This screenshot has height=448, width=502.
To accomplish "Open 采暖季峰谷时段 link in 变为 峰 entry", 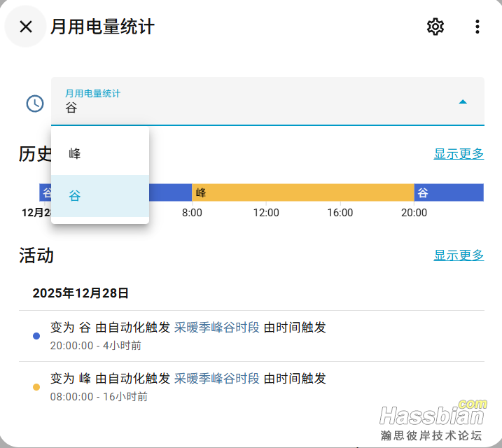I will click(x=217, y=379).
